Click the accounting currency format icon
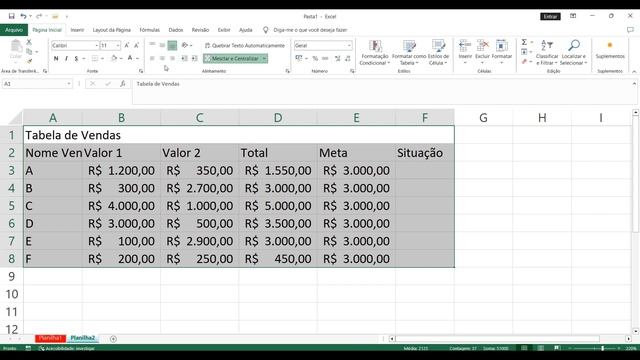 (299, 58)
